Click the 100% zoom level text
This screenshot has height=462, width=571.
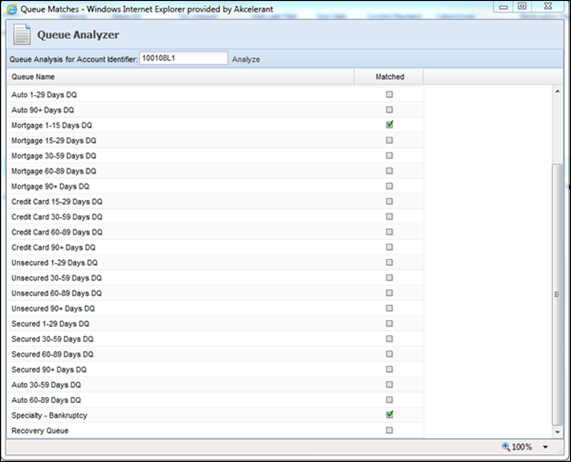pos(522,447)
